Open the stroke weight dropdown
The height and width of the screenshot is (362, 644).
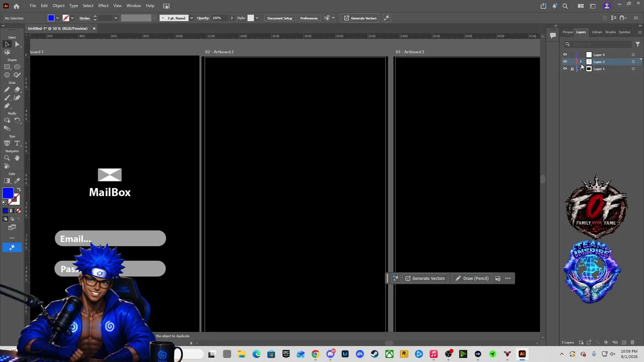pos(116,18)
